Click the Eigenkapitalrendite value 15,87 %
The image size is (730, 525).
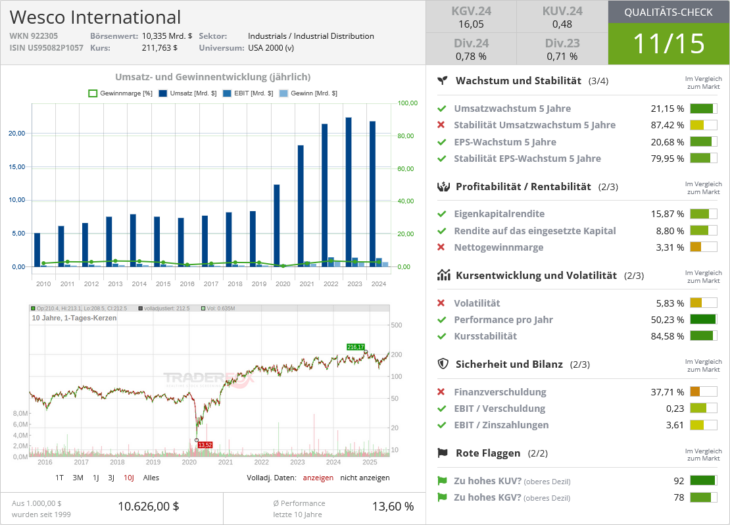coord(667,214)
